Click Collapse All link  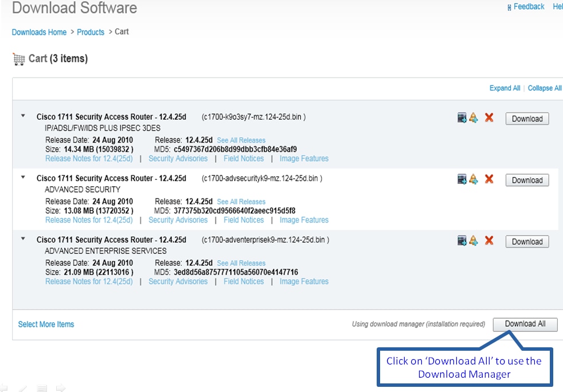click(544, 88)
